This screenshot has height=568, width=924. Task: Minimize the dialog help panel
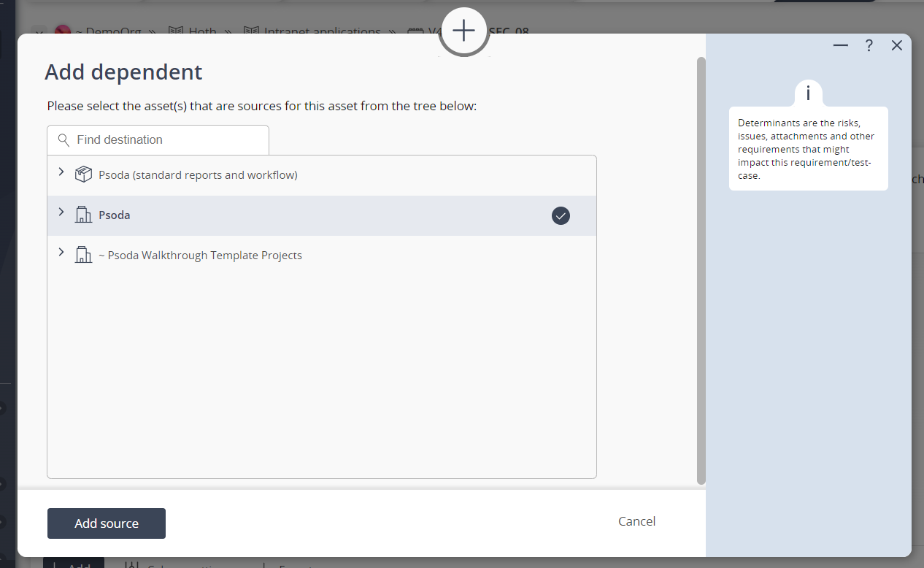point(841,45)
